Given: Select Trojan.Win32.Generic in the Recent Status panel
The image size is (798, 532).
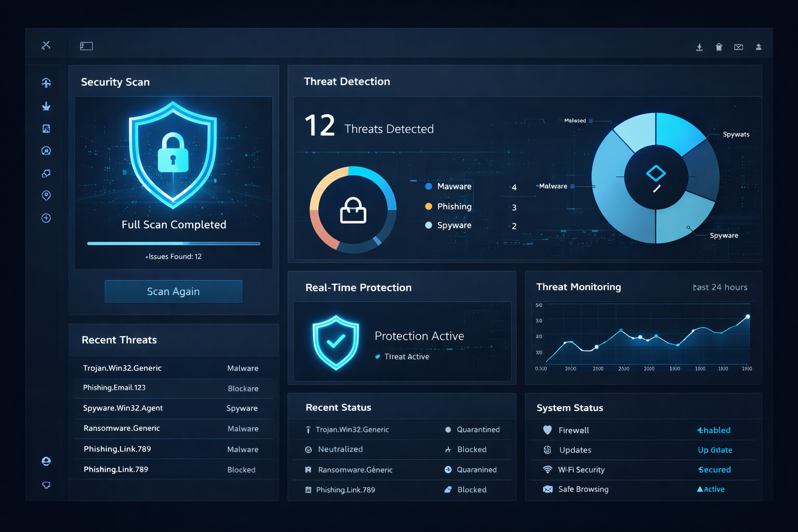Looking at the screenshot, I should (352, 430).
